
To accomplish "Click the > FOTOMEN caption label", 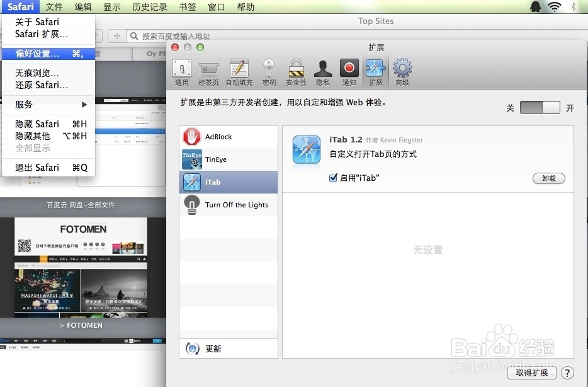I will tap(81, 325).
